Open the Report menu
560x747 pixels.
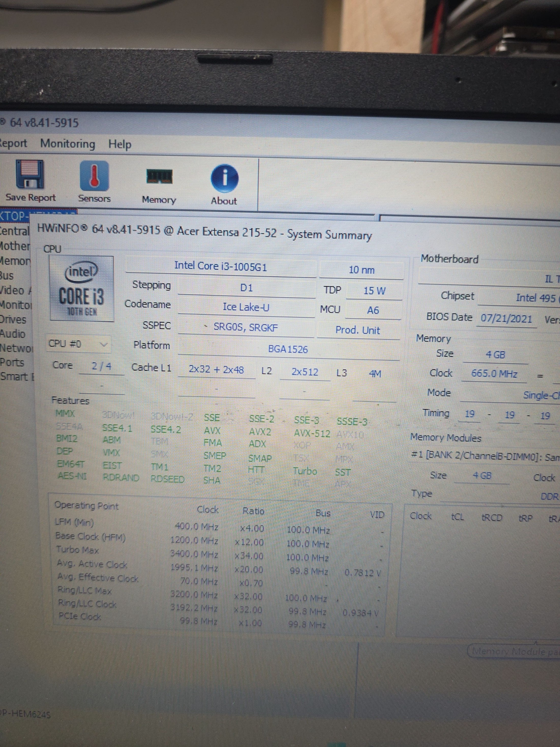[x=13, y=143]
